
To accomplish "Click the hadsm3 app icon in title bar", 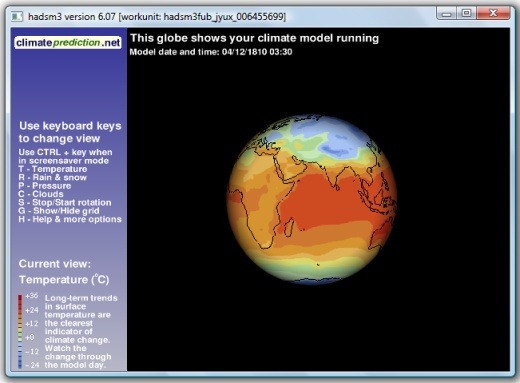I will click(17, 16).
